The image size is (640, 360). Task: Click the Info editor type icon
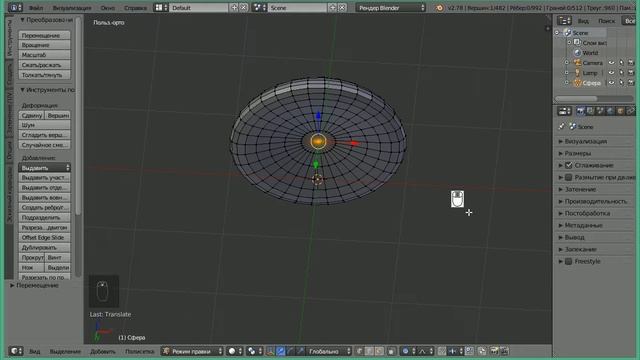(15, 8)
